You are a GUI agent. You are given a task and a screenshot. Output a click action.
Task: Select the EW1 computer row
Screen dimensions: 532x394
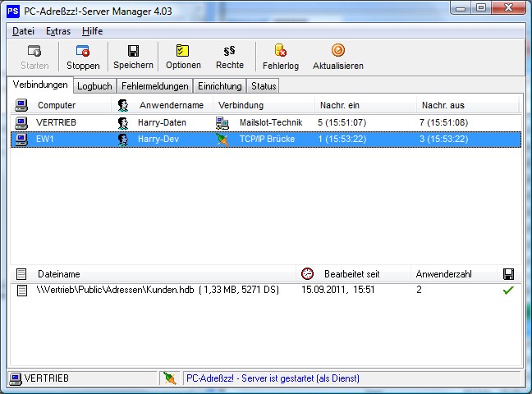pyautogui.click(x=266, y=140)
